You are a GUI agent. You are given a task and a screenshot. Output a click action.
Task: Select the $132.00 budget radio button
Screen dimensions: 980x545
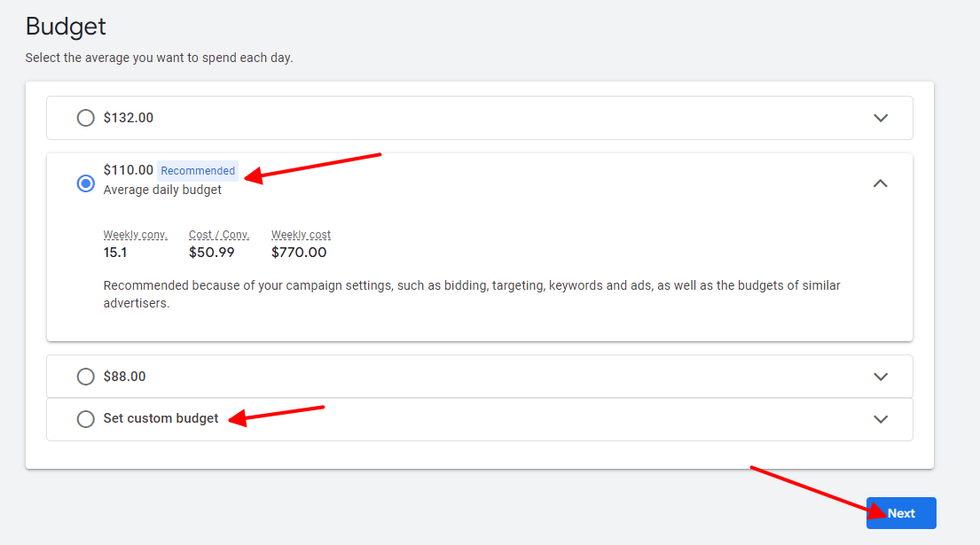point(85,117)
